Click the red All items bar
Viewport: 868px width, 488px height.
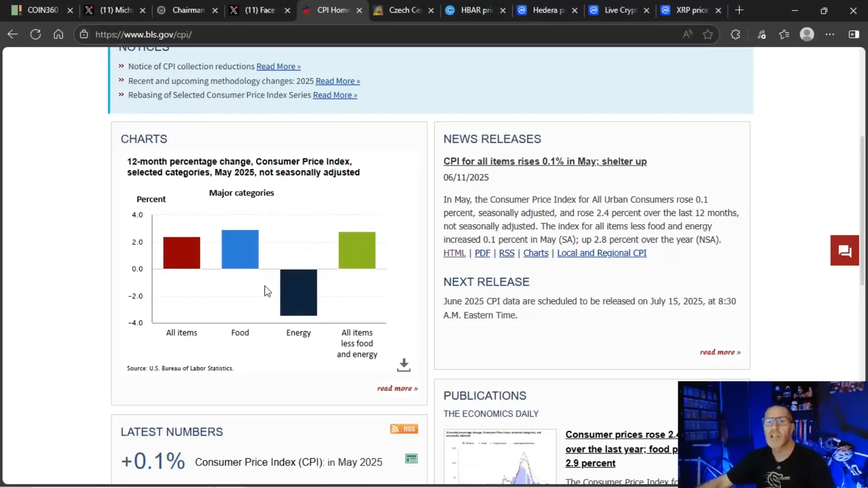click(182, 253)
